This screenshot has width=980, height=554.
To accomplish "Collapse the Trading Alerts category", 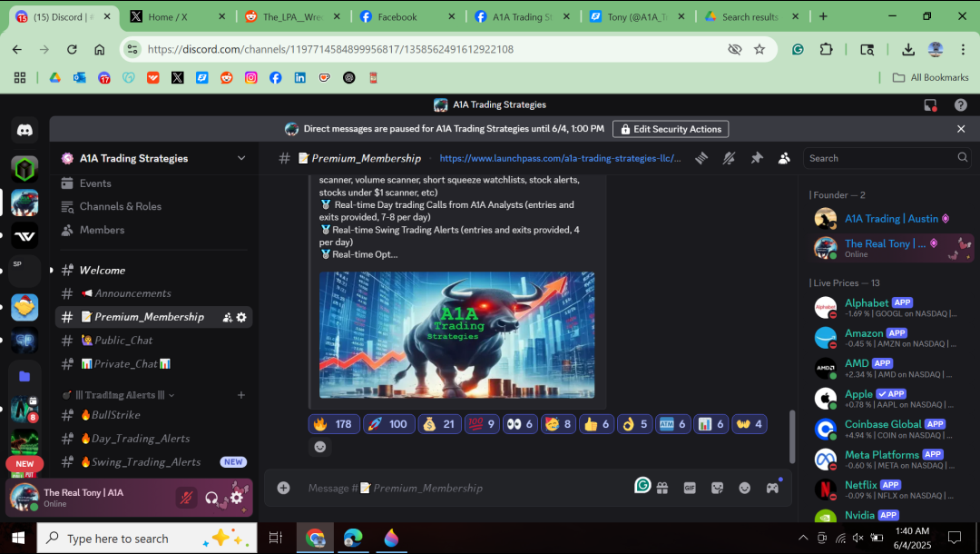I will coord(119,395).
